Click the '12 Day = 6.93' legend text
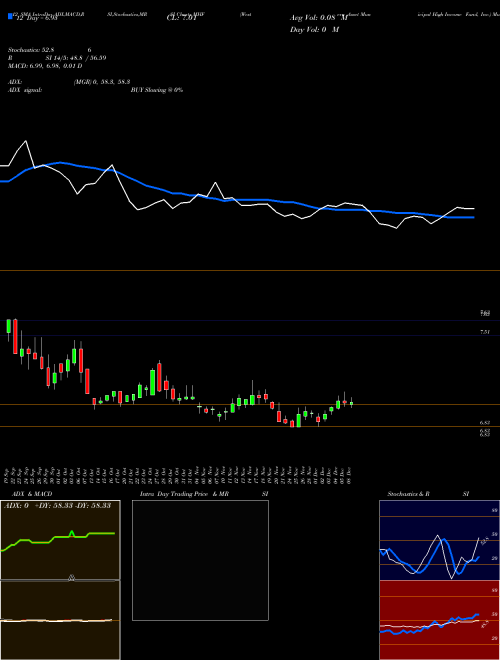This screenshot has height=660, width=500. 37,19
